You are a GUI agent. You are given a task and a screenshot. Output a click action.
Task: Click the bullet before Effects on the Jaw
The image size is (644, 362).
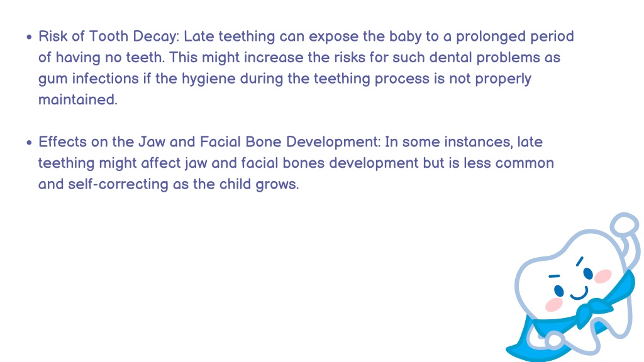pos(29,143)
